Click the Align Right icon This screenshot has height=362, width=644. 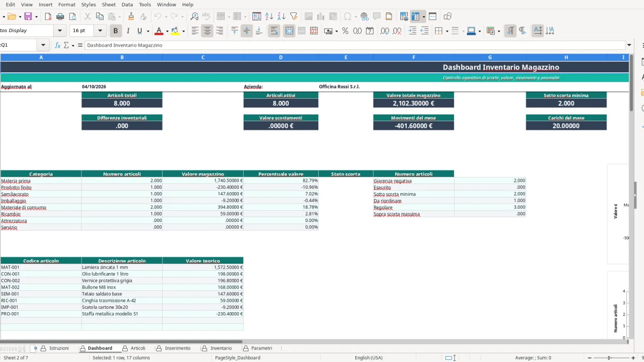(x=219, y=31)
